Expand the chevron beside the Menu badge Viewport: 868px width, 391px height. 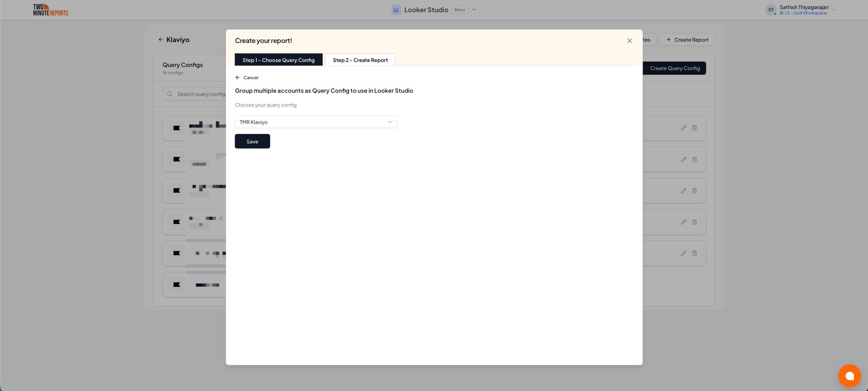click(x=474, y=10)
